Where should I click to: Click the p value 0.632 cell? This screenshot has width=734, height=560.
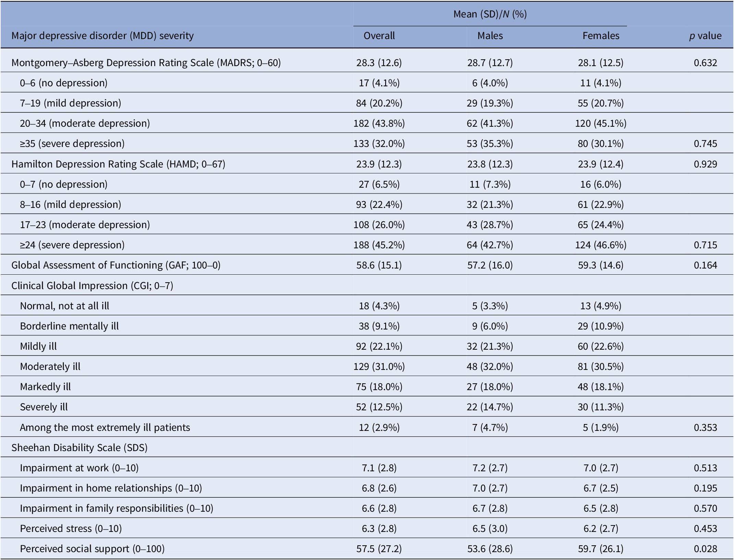click(705, 63)
